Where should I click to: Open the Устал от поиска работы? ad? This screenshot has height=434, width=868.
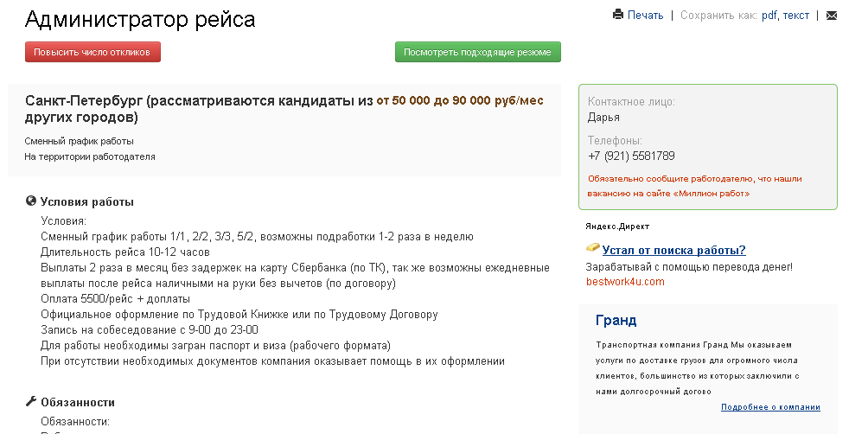coord(673,250)
